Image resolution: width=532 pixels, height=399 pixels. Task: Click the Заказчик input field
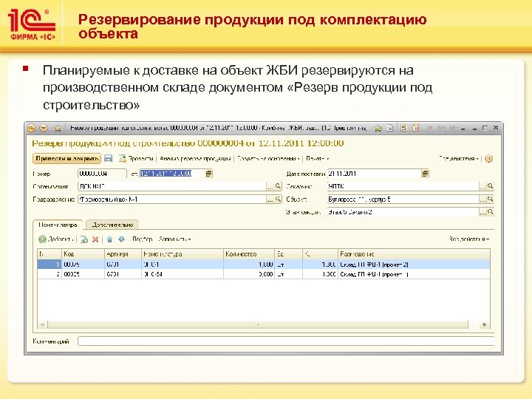pyautogui.click(x=403, y=186)
